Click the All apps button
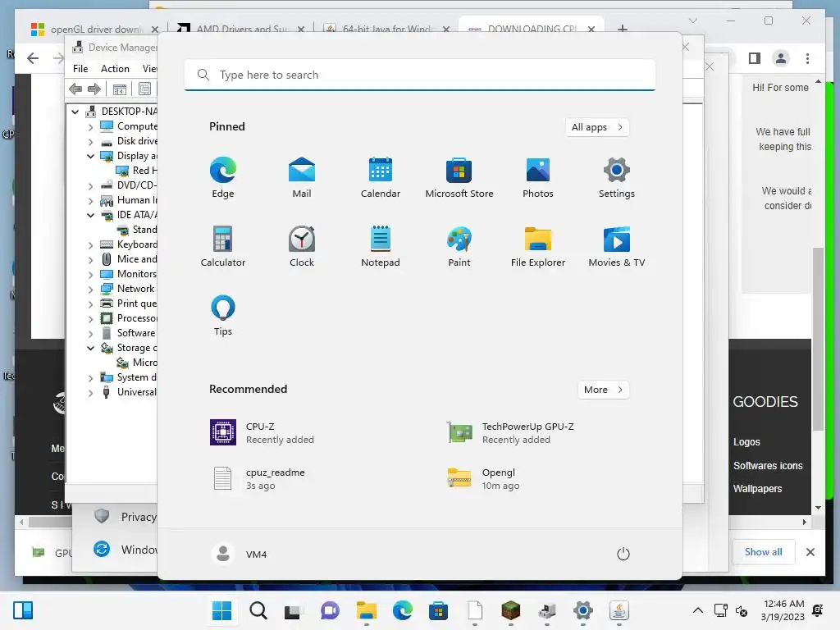The height and width of the screenshot is (630, 840). tap(597, 127)
